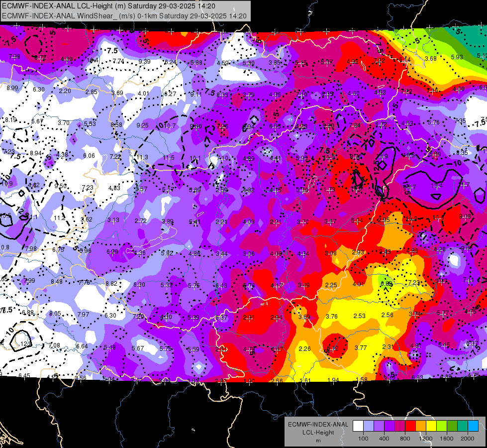Click the legend label 1600
The width and height of the screenshot is (487, 448).
point(447,439)
